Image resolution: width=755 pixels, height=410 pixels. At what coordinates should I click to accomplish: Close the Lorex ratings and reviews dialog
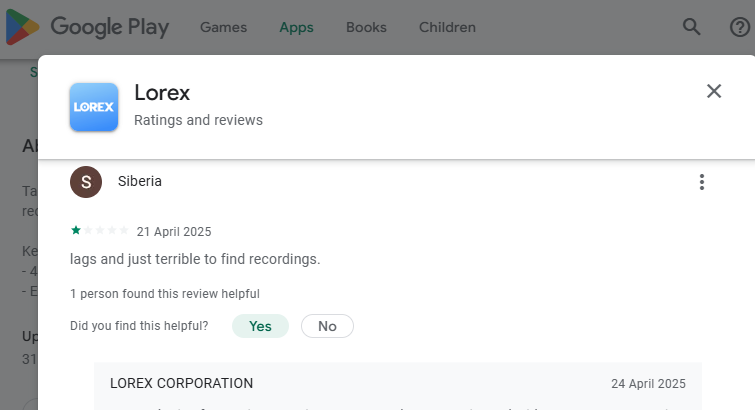click(x=714, y=91)
